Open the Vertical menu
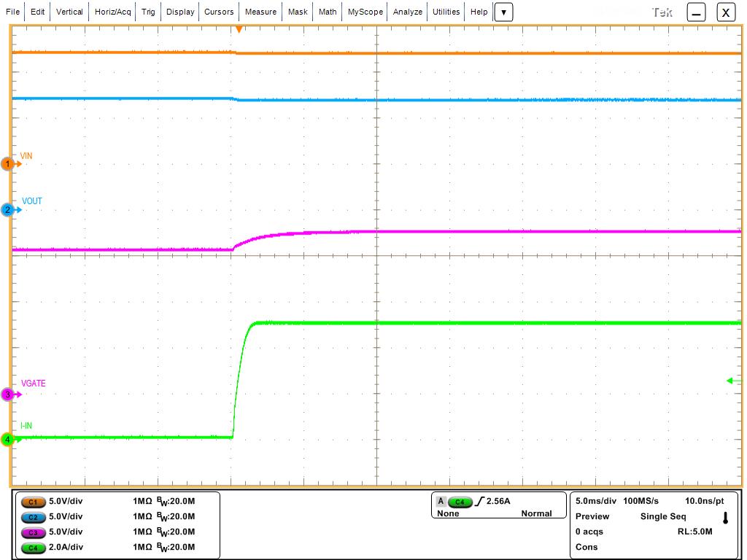747x560 pixels. coord(69,12)
